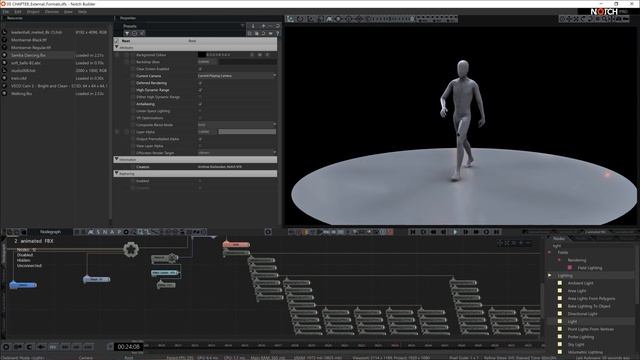Open Background Colour swatch
The height and width of the screenshot is (360, 640).
(x=202, y=55)
